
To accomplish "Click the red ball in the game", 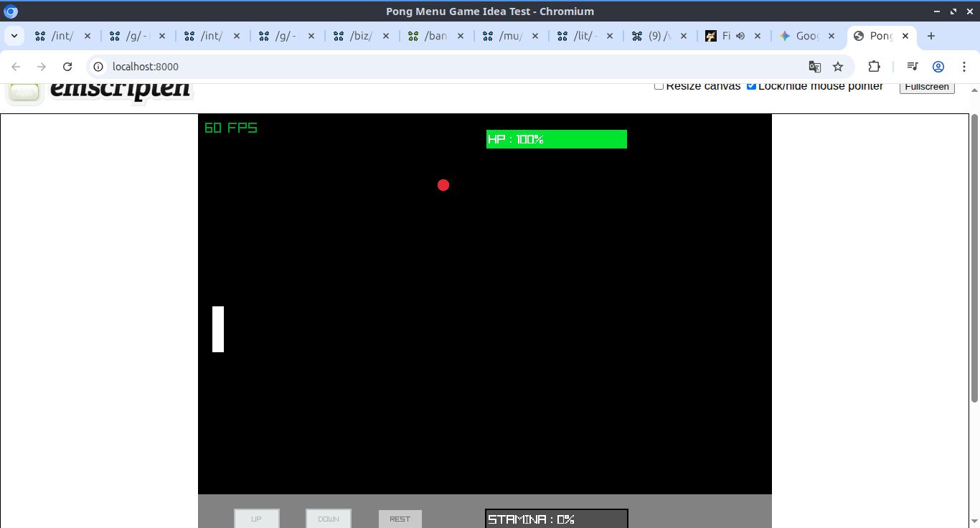I will 443,185.
